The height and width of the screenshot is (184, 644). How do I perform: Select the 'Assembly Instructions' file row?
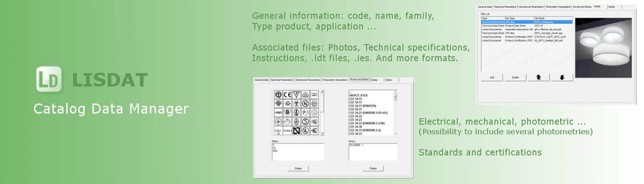click(x=527, y=29)
